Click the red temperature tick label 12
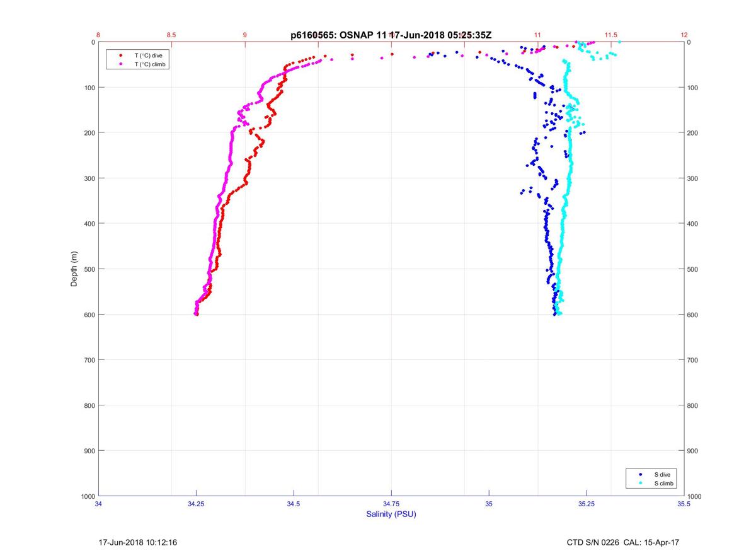 click(684, 35)
